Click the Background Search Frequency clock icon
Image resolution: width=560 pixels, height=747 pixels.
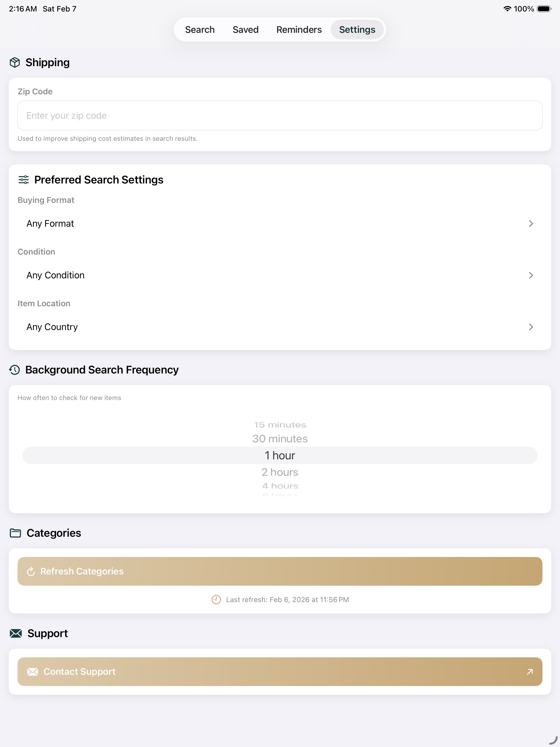coord(14,370)
